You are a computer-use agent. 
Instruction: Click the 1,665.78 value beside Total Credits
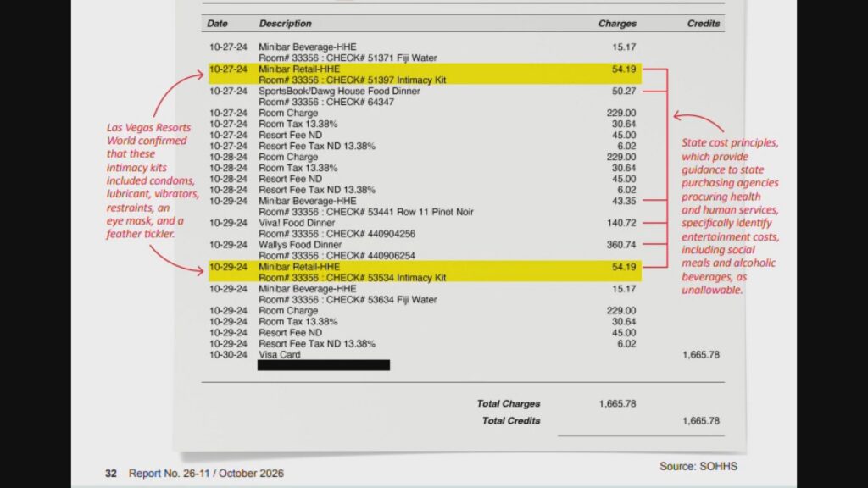[x=701, y=421]
